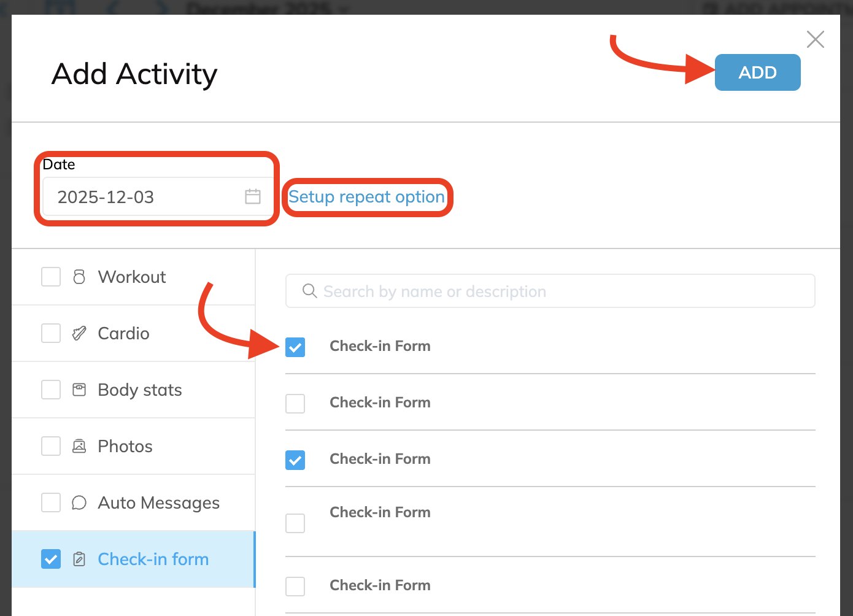
Task: Uncheck the Check-in form category checkbox
Action: click(x=51, y=559)
